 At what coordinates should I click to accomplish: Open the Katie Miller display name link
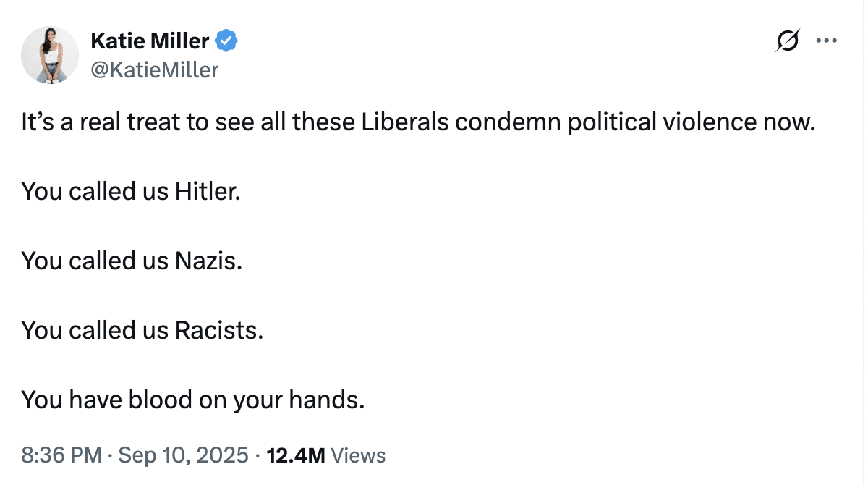pos(150,41)
